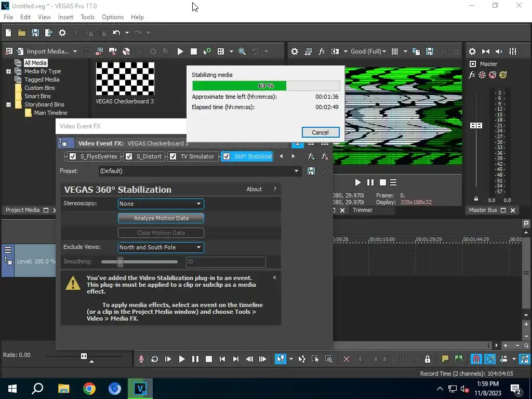Open the Stereoscopy dropdown showing None

(x=161, y=204)
